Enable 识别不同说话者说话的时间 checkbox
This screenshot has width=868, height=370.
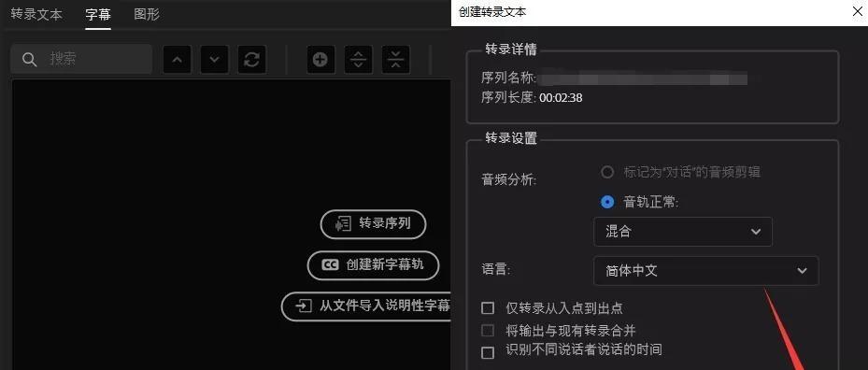pyautogui.click(x=488, y=352)
